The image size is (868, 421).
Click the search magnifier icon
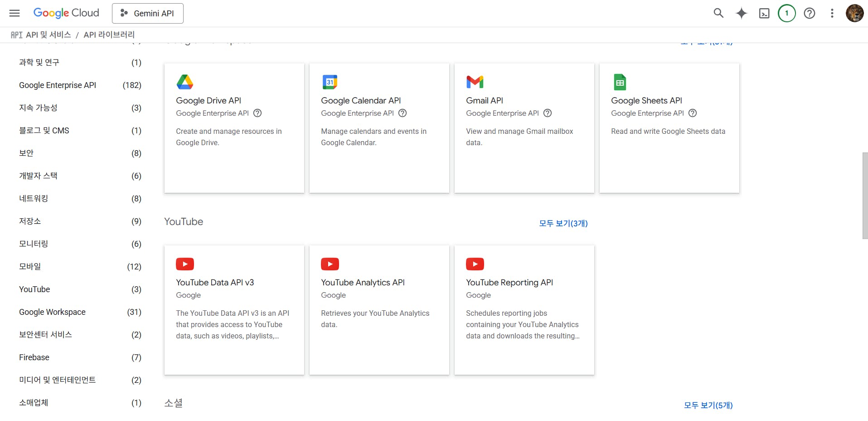pyautogui.click(x=718, y=13)
